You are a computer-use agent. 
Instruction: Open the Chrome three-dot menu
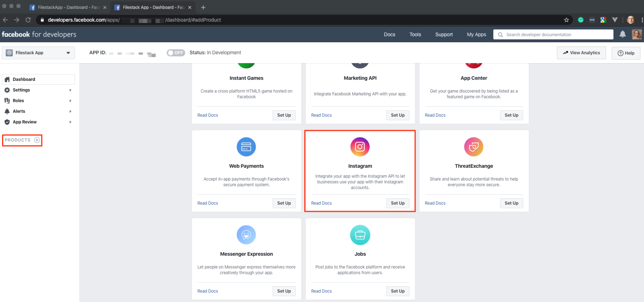(x=642, y=20)
